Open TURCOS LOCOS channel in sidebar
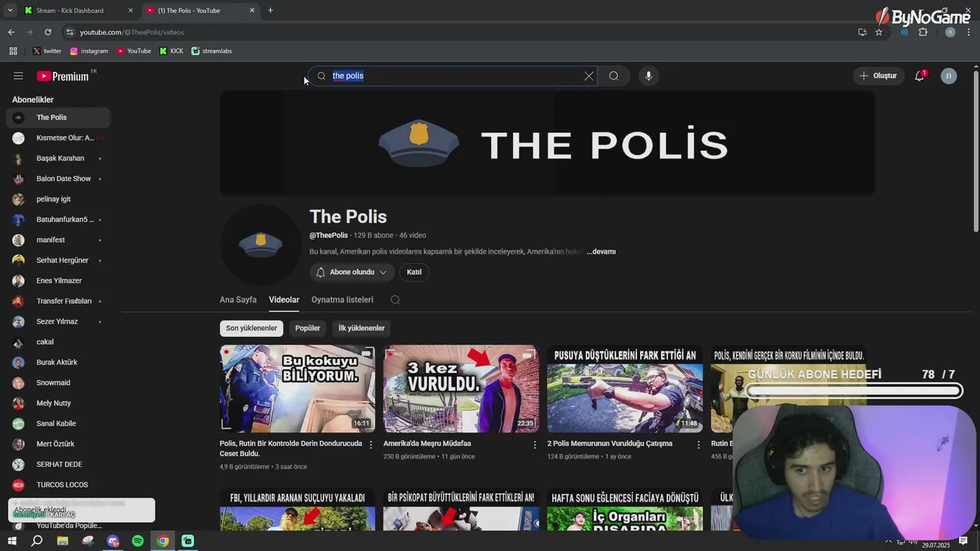 [x=58, y=485]
